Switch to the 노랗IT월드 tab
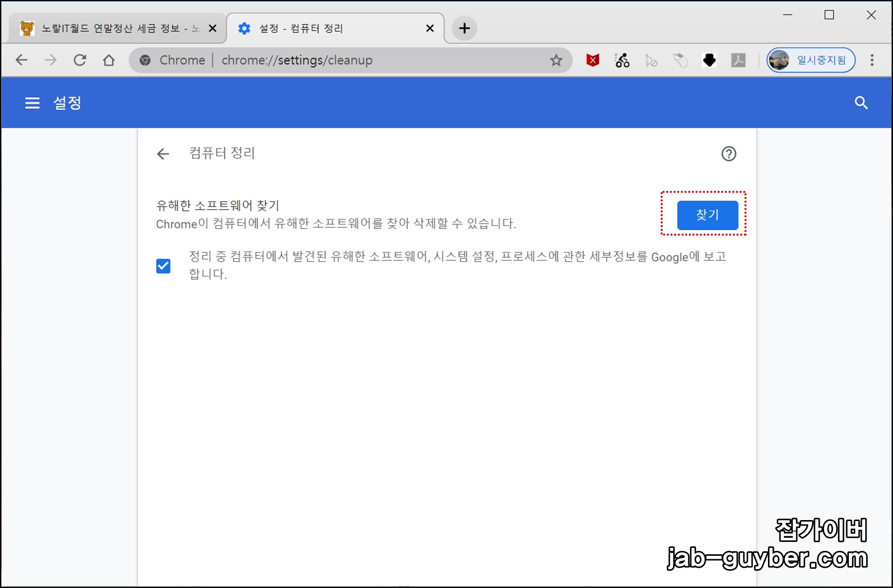This screenshot has width=893, height=588. click(x=109, y=28)
